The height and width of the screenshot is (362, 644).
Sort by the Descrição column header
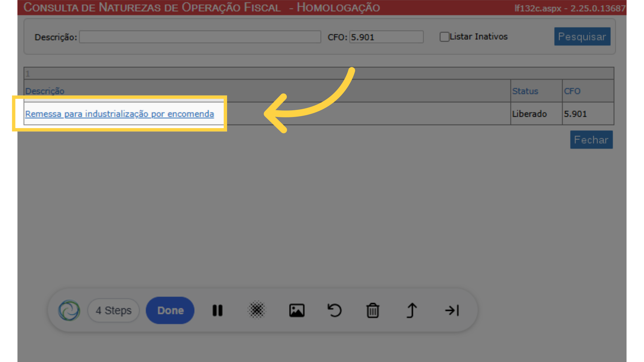(x=45, y=91)
